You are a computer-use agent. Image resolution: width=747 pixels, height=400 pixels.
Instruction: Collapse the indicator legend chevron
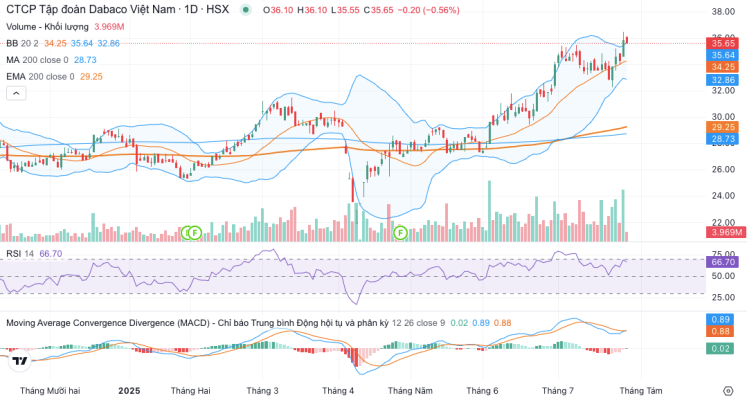click(x=16, y=93)
